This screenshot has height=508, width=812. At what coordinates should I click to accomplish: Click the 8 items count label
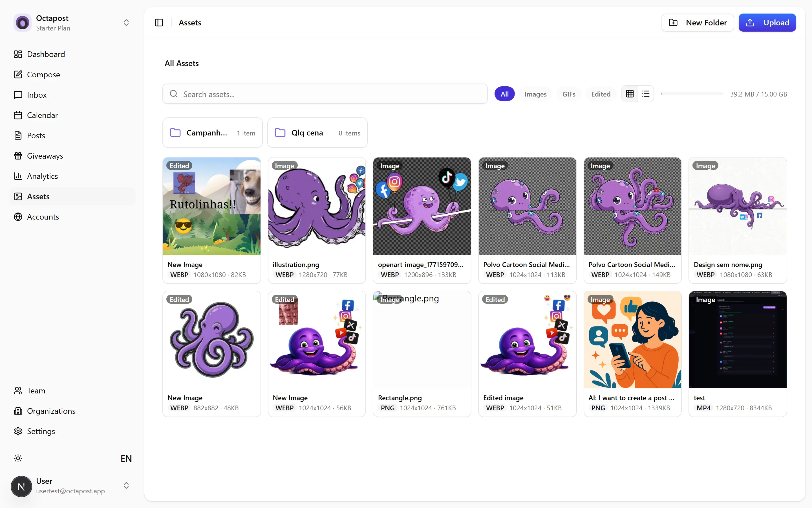tap(349, 133)
